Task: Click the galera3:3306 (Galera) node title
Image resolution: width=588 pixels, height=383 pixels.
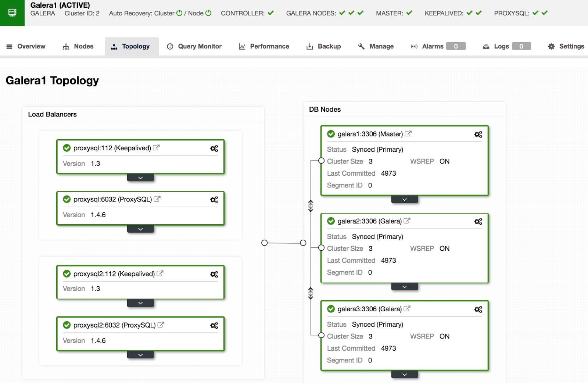Action: (369, 309)
